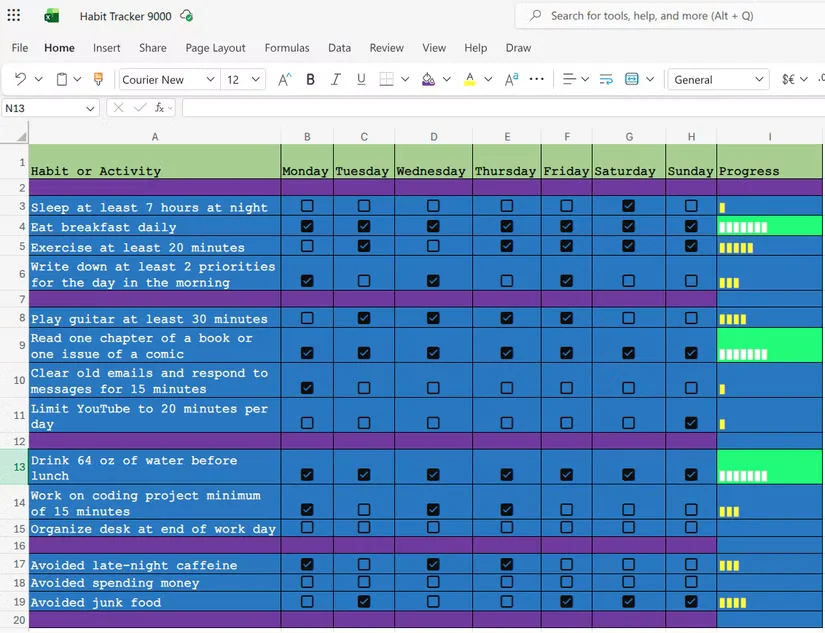Switch to the Page Layout tab
The image size is (825, 633).
(x=215, y=48)
